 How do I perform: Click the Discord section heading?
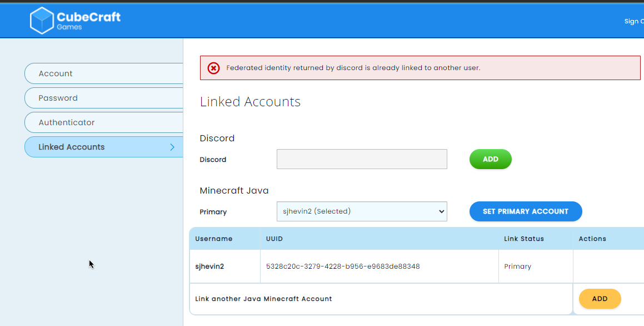point(217,138)
